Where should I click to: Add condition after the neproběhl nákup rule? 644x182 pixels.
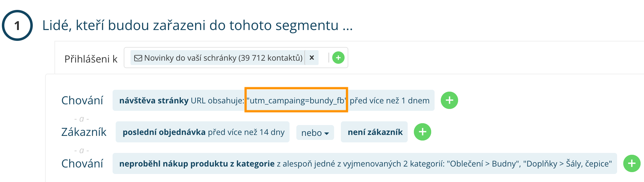(631, 163)
